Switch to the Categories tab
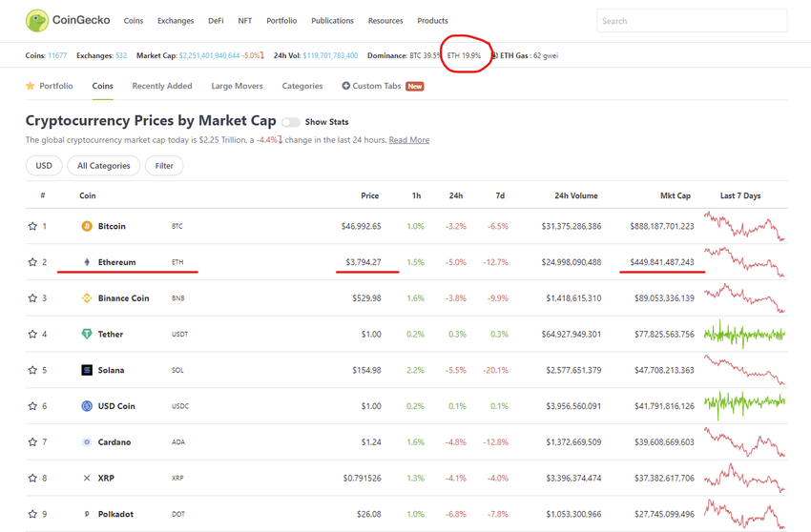Screen dimensions: 811x532 click(x=302, y=86)
